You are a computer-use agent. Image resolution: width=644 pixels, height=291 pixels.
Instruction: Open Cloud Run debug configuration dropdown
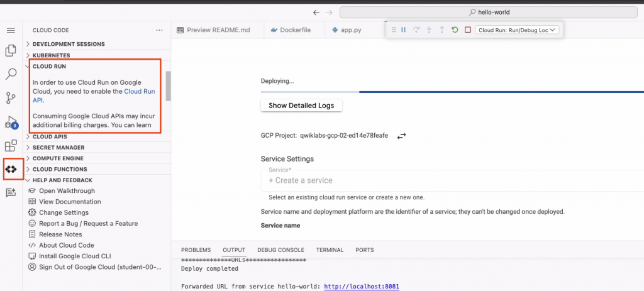point(517,30)
